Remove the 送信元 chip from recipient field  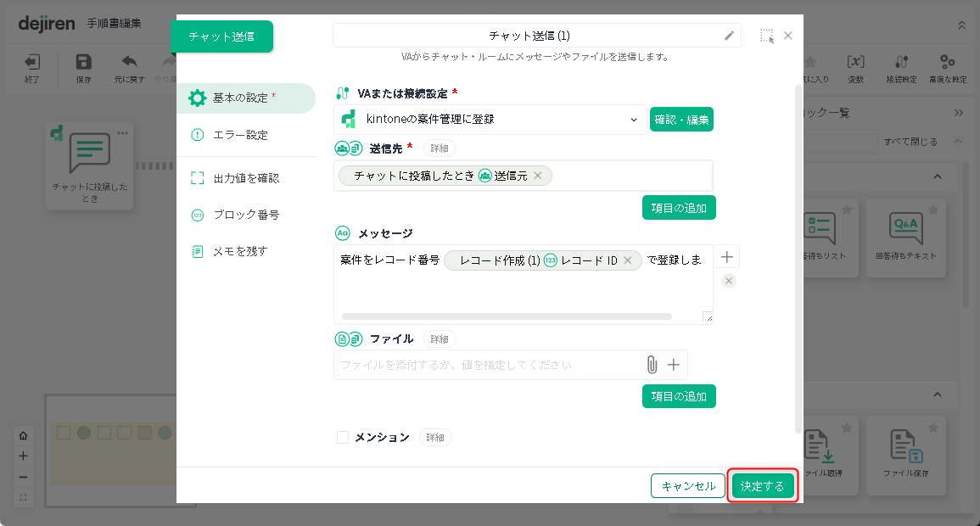tap(538, 176)
